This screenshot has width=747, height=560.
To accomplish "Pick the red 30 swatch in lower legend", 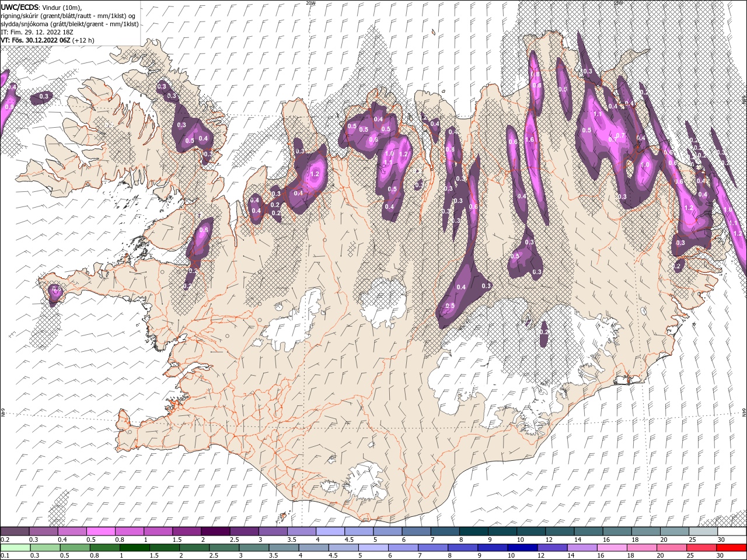I will (x=731, y=548).
